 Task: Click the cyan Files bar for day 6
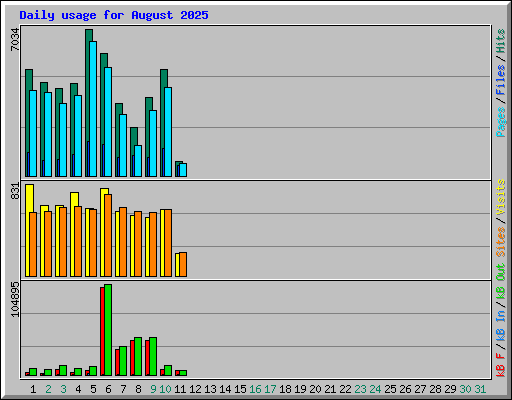click(x=108, y=122)
